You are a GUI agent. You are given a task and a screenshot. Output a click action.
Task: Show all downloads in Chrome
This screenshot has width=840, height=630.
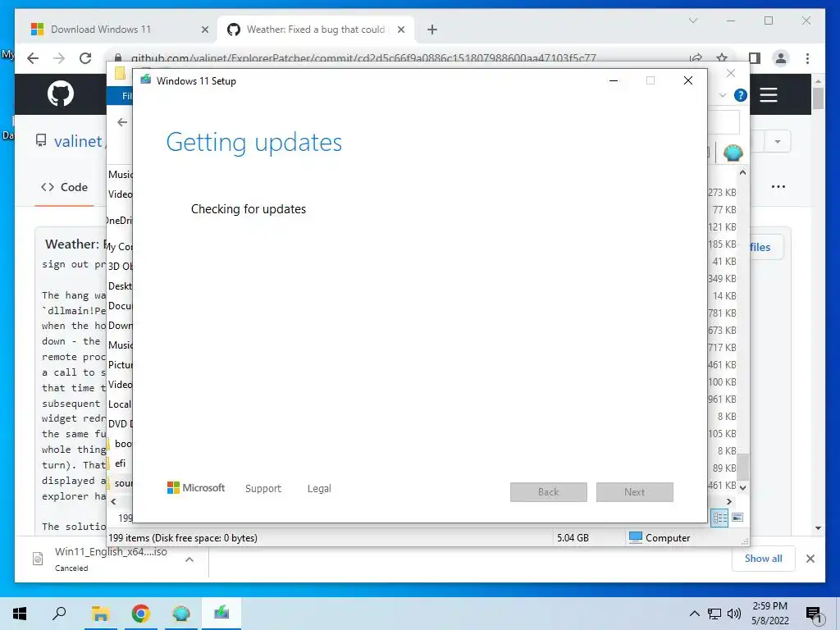pyautogui.click(x=764, y=558)
